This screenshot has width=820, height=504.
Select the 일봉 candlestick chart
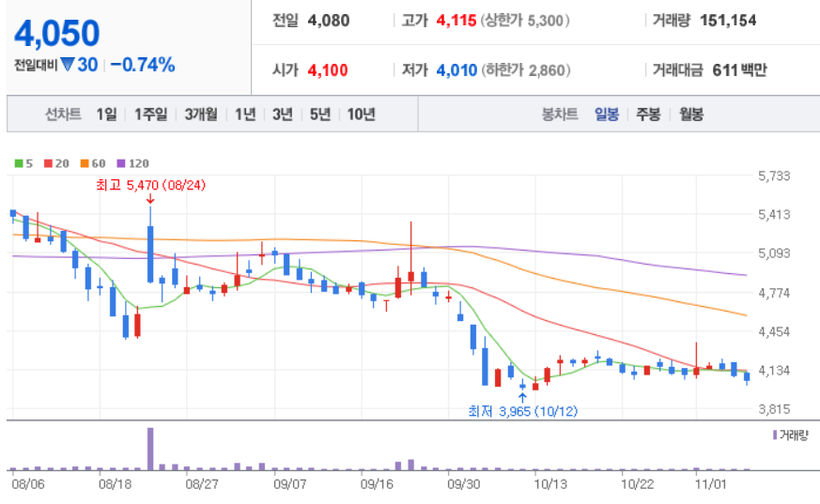pos(607,114)
